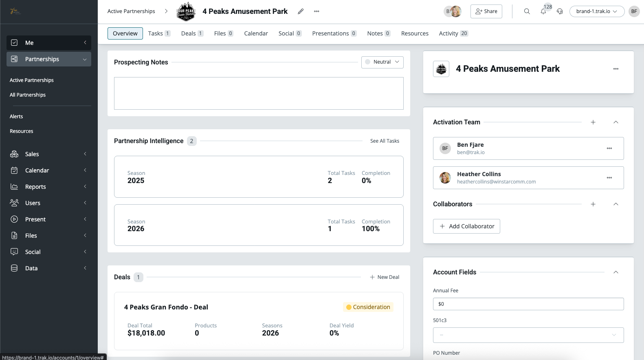The width and height of the screenshot is (644, 360).
Task: Collapse the Collaborators section
Action: coord(616,204)
